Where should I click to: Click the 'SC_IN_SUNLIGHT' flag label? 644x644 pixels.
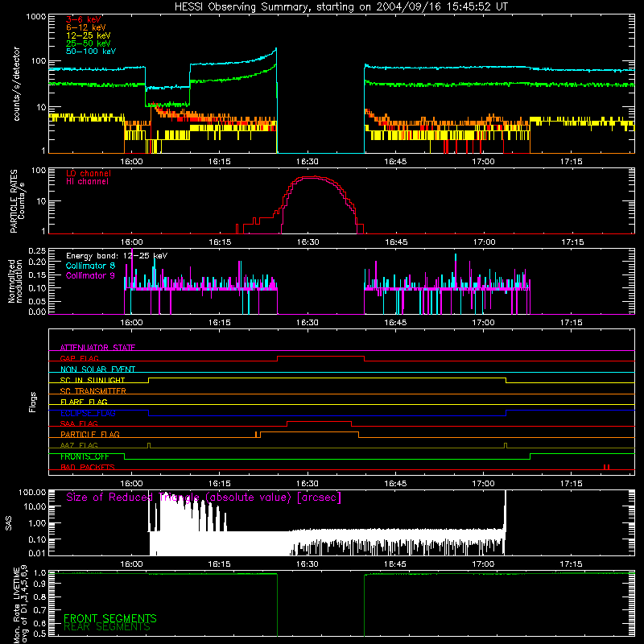92,380
